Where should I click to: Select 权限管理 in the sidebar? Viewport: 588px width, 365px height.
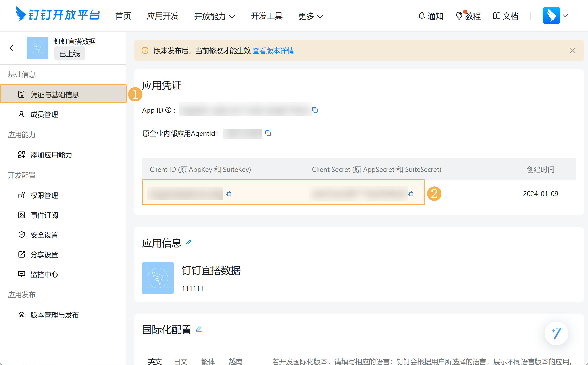tap(44, 195)
